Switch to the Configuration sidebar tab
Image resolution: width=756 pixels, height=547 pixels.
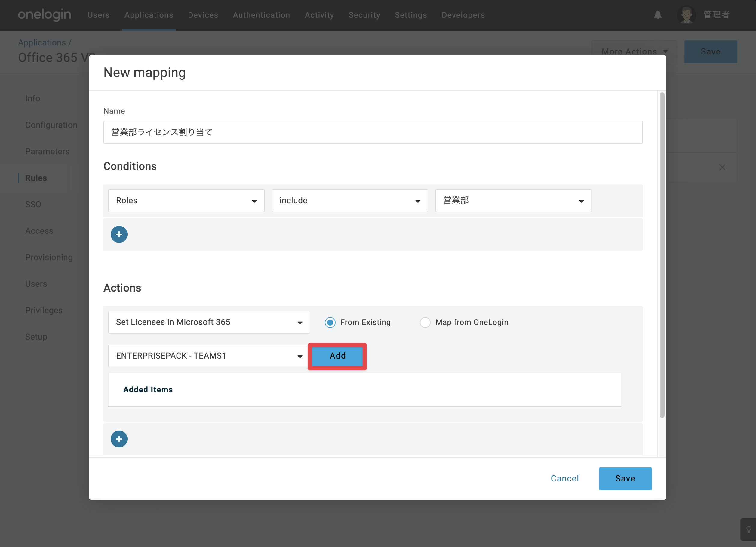51,125
